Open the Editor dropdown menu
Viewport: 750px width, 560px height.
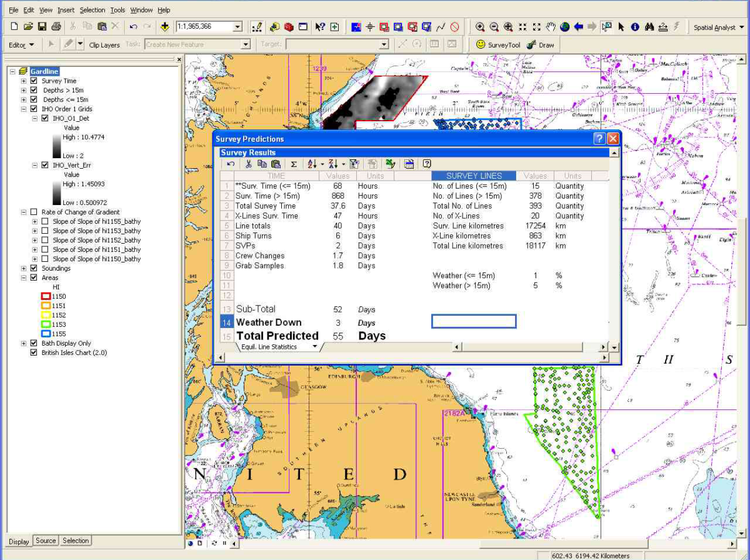22,44
